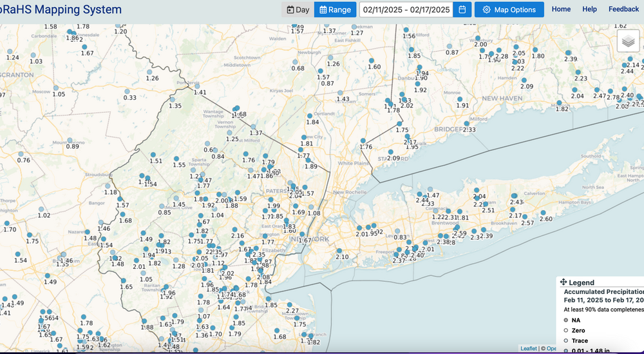Screen dimensions: 644x354
Task: Select station marker reading 2.60
Action: point(543,213)
